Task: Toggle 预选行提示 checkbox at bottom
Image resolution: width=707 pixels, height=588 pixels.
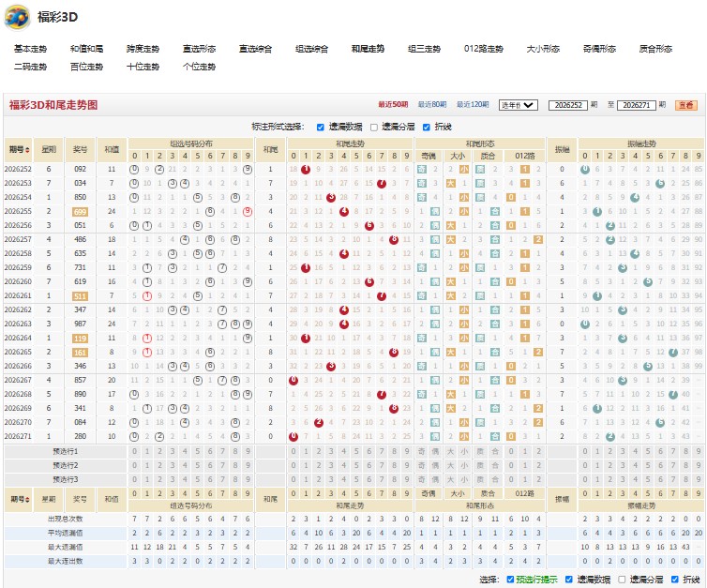Action: click(x=510, y=580)
